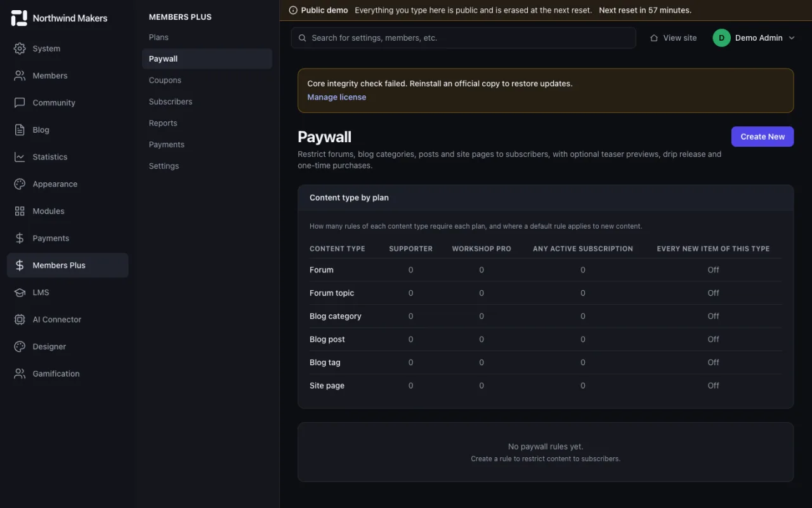Click the Statistics chart icon
Image resolution: width=812 pixels, height=508 pixels.
[20, 157]
